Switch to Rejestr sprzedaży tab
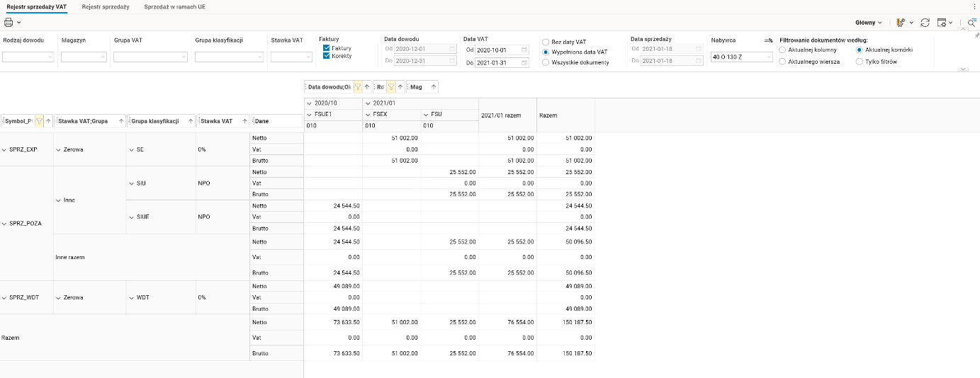Image resolution: width=980 pixels, height=378 pixels. tap(106, 6)
